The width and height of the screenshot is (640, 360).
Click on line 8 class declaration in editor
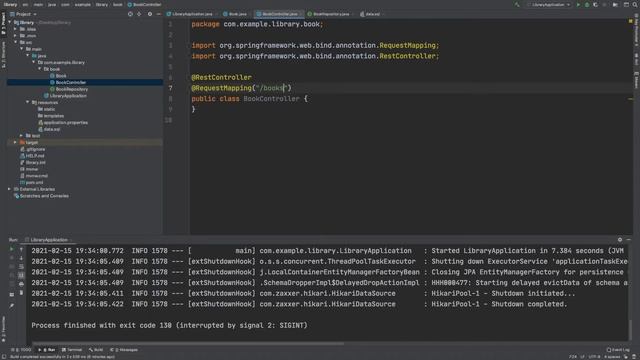249,99
